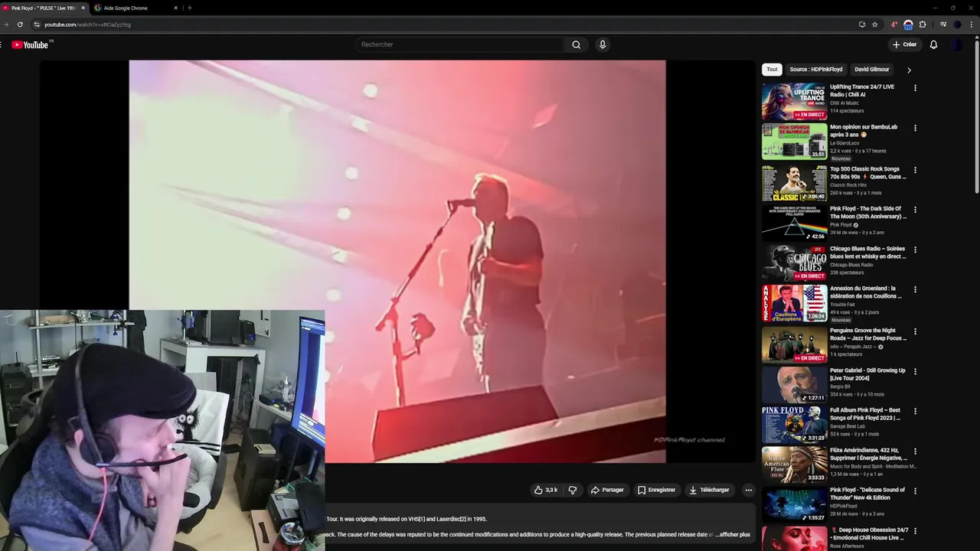Open the YouTube home logo
Screen dimensions: 980x551
point(30,44)
